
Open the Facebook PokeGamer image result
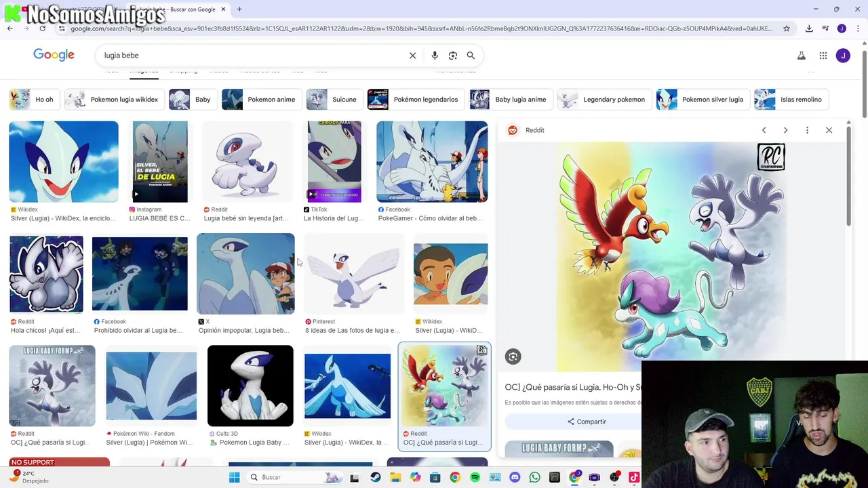[432, 162]
